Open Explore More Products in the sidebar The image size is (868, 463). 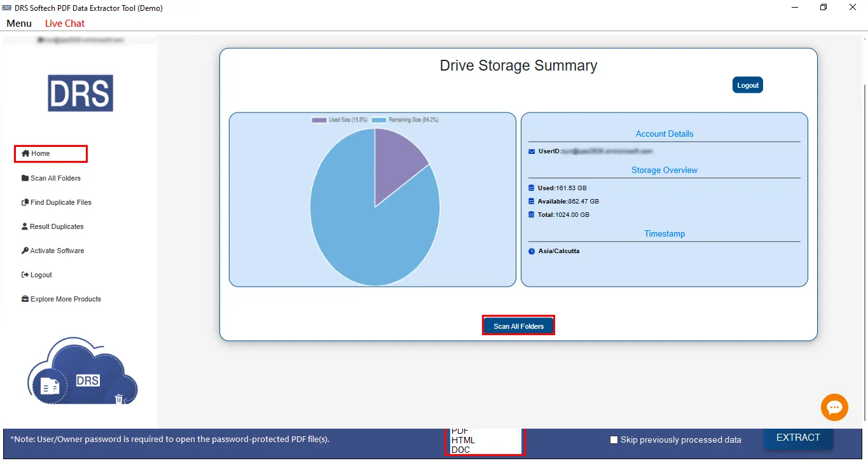click(x=61, y=299)
